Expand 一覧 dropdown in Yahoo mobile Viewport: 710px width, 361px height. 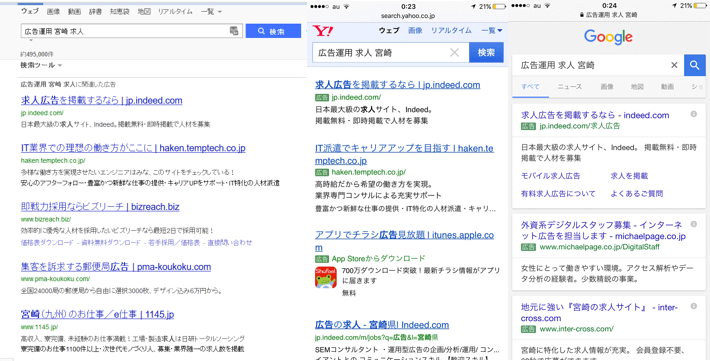(x=492, y=30)
